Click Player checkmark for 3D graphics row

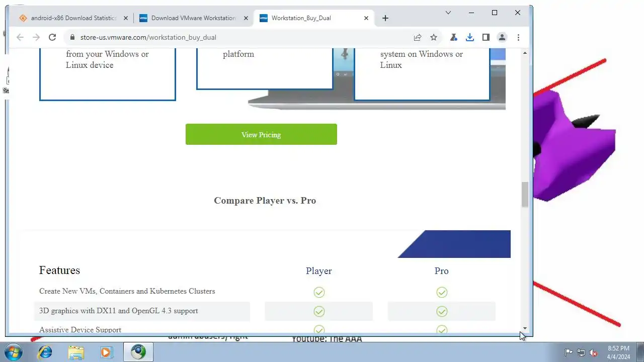319,312
